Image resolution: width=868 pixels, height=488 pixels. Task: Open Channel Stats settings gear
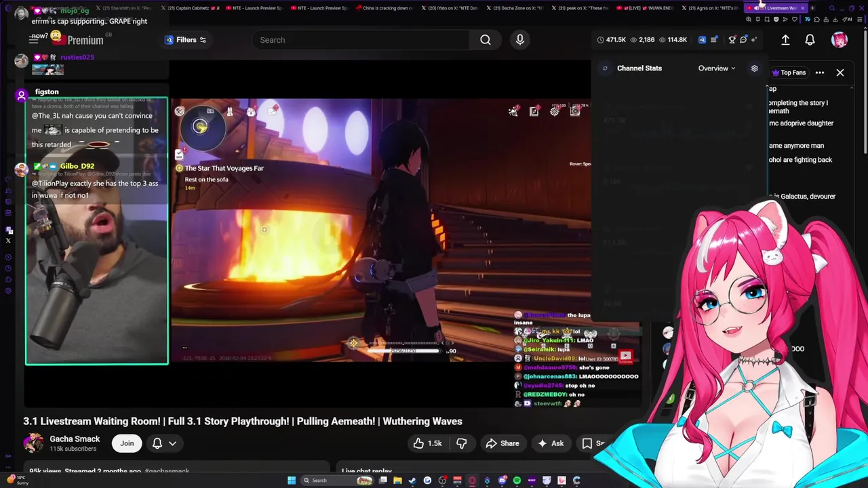(754, 68)
